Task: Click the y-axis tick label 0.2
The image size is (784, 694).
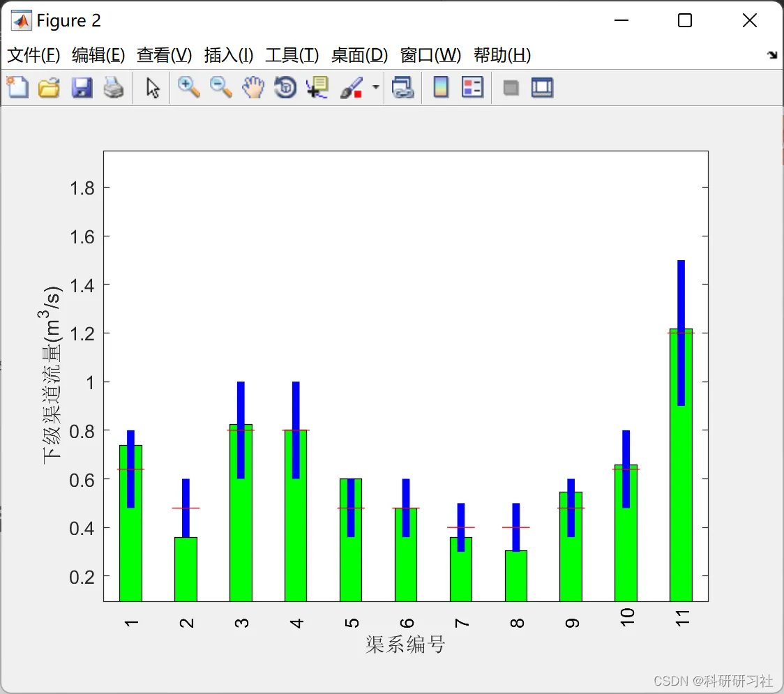Action: (82, 577)
